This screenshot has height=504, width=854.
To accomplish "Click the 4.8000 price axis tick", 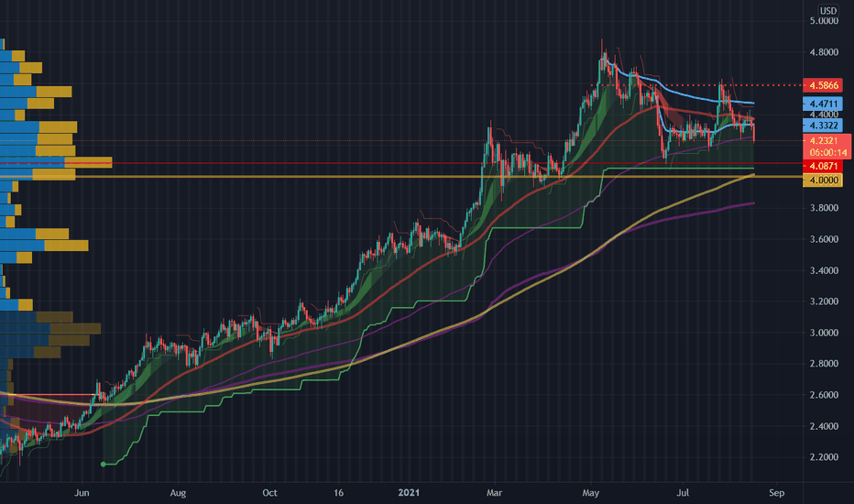I will point(824,52).
